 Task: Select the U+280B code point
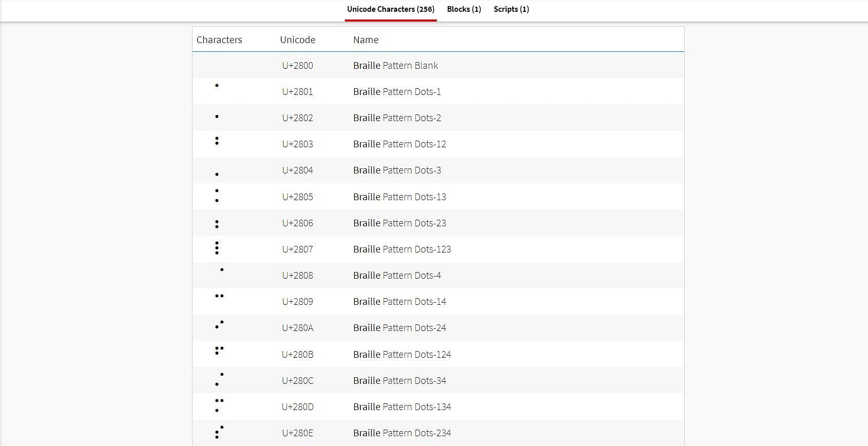[x=298, y=354]
